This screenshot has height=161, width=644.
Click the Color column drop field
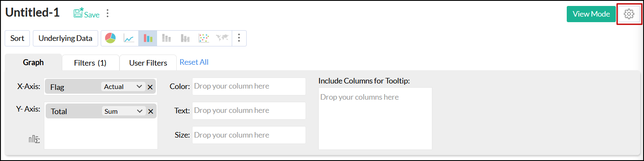(x=249, y=86)
